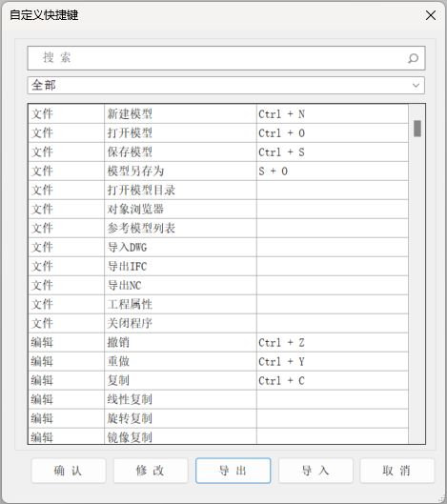The height and width of the screenshot is (504, 447).
Task: Click the 导出 button
Action: coord(234,471)
